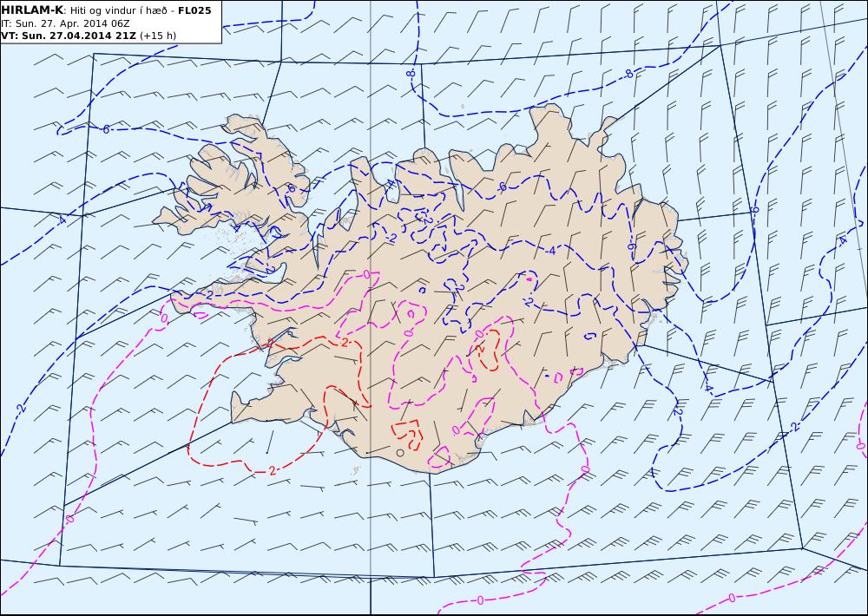Click the blue '-4' label at the far left edge
The width and height of the screenshot is (868, 616).
(x=61, y=220)
